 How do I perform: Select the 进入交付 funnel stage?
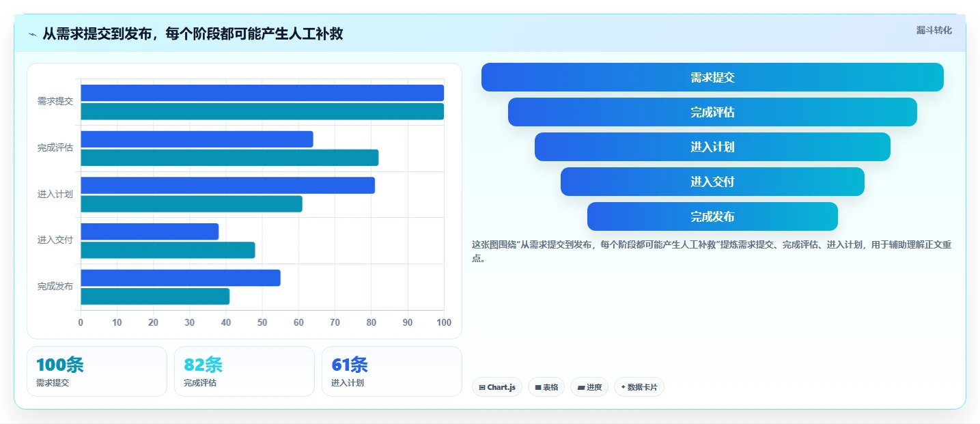click(x=712, y=182)
